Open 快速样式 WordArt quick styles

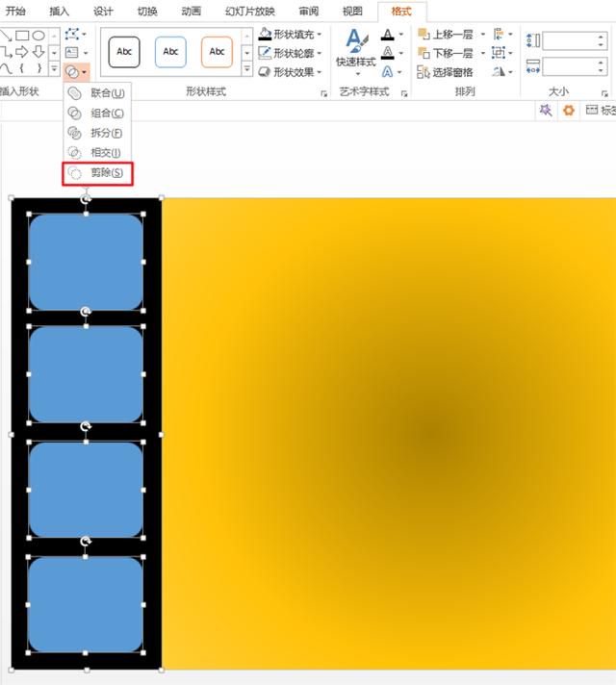(356, 51)
